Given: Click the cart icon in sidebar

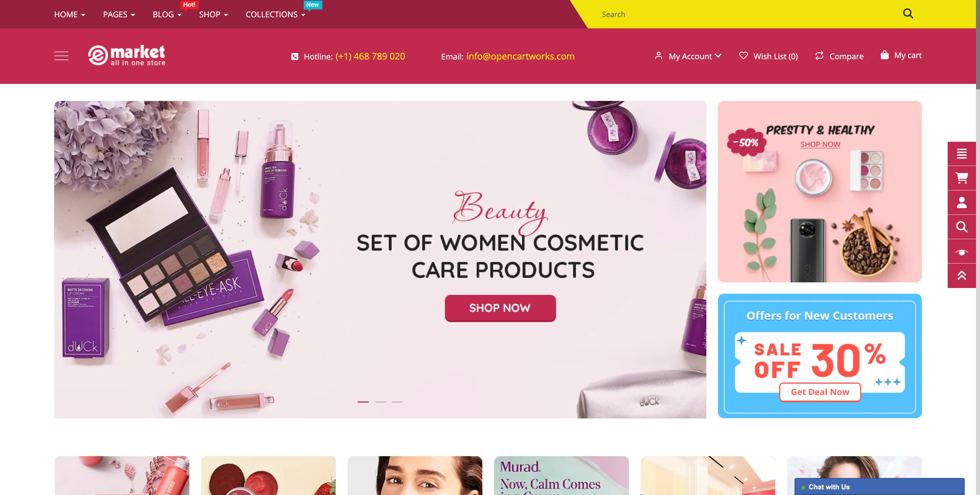Looking at the screenshot, I should (x=961, y=177).
